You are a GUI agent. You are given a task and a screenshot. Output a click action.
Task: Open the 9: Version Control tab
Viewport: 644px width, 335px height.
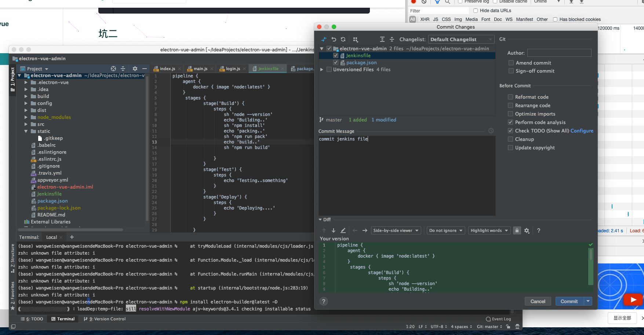(105, 319)
